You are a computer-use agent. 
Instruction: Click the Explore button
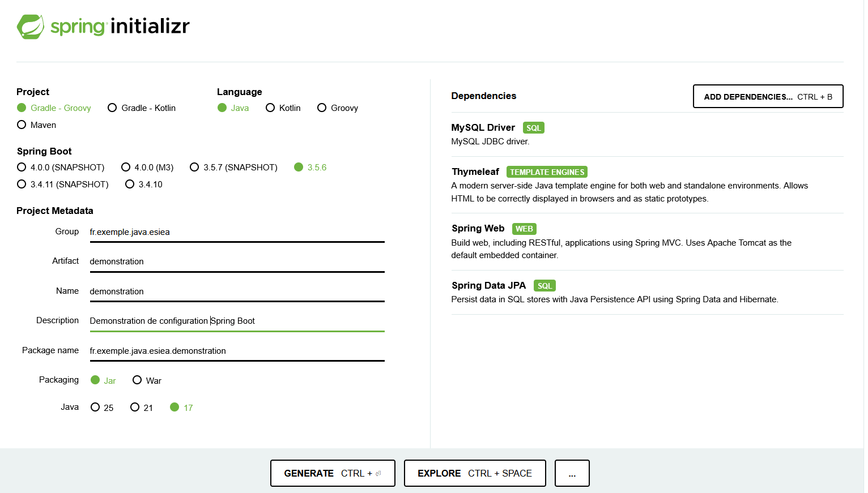474,473
